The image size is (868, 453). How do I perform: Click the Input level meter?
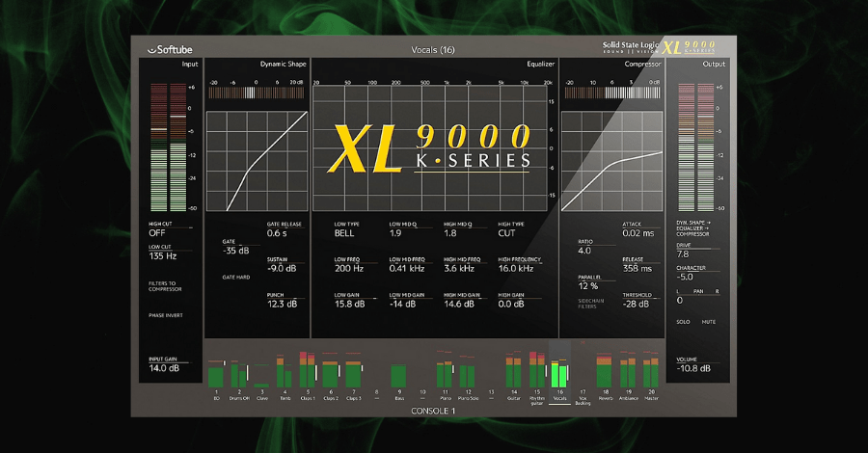(169, 147)
